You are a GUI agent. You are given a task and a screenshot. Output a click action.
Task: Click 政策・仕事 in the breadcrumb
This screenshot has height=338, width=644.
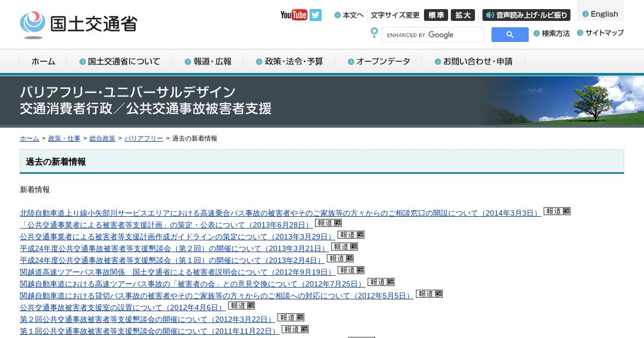coord(64,138)
